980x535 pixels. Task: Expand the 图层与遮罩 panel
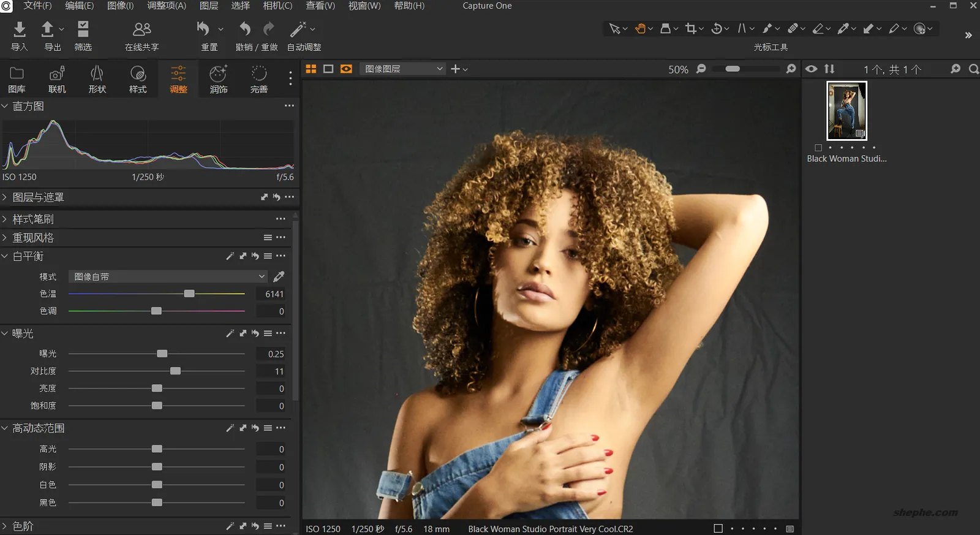pos(5,197)
